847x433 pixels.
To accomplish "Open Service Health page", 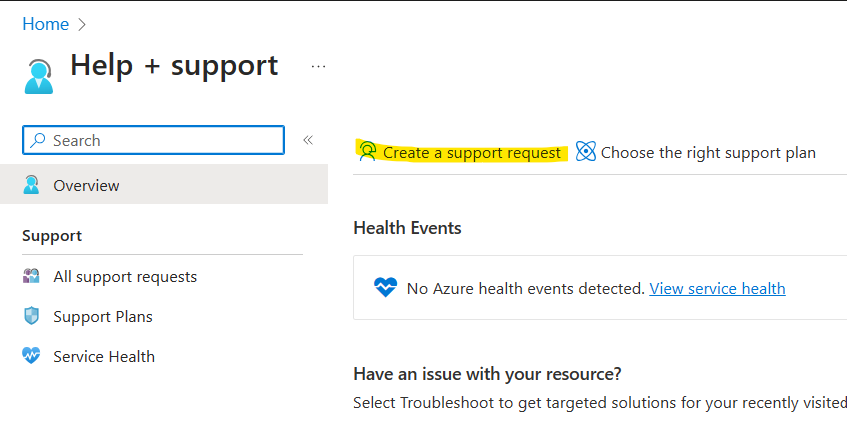I will [x=104, y=356].
